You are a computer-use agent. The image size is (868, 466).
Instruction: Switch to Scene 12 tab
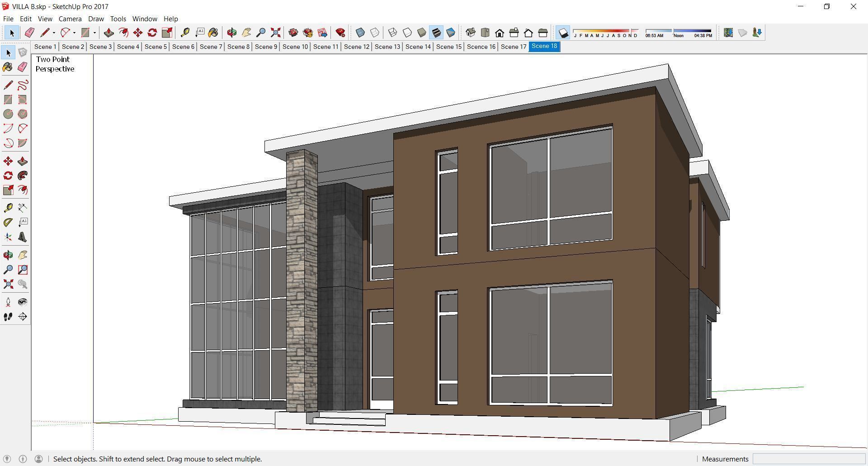pyautogui.click(x=357, y=47)
